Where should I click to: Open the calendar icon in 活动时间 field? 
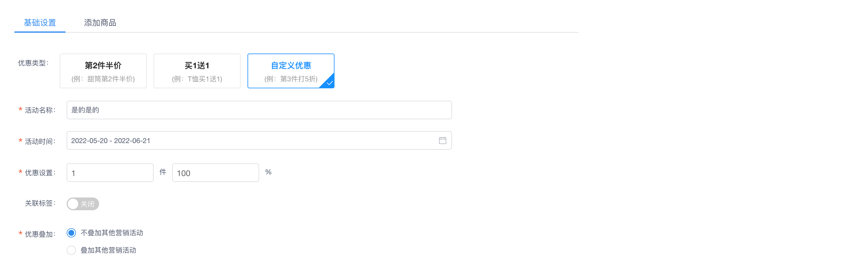coord(442,141)
